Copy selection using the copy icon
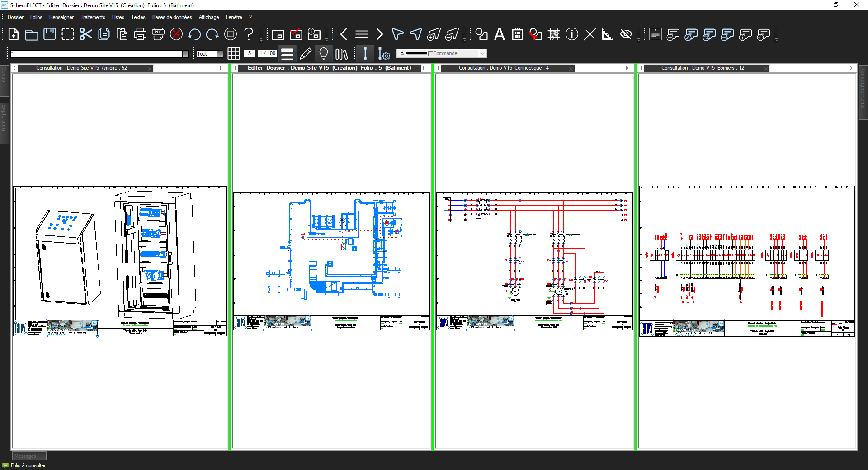The height and width of the screenshot is (470, 868). coord(104,34)
